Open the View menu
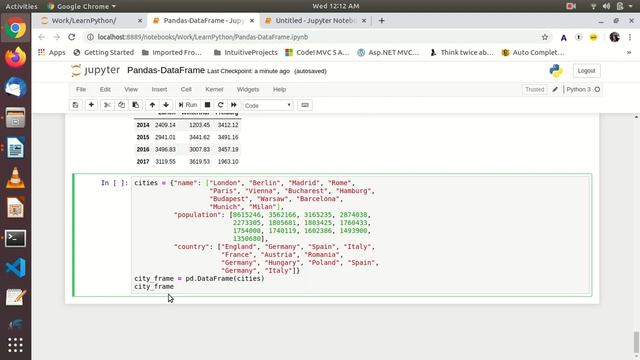The width and height of the screenshot is (640, 360). coord(131,89)
